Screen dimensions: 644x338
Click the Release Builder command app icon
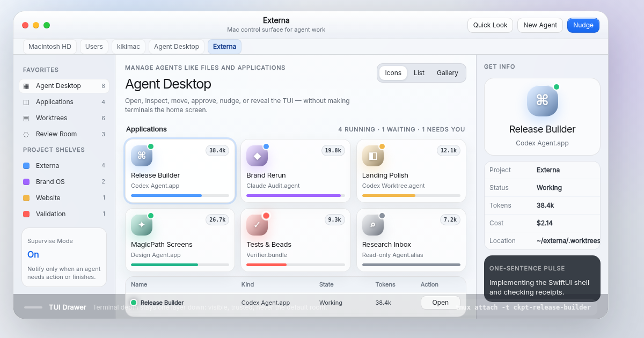point(142,156)
